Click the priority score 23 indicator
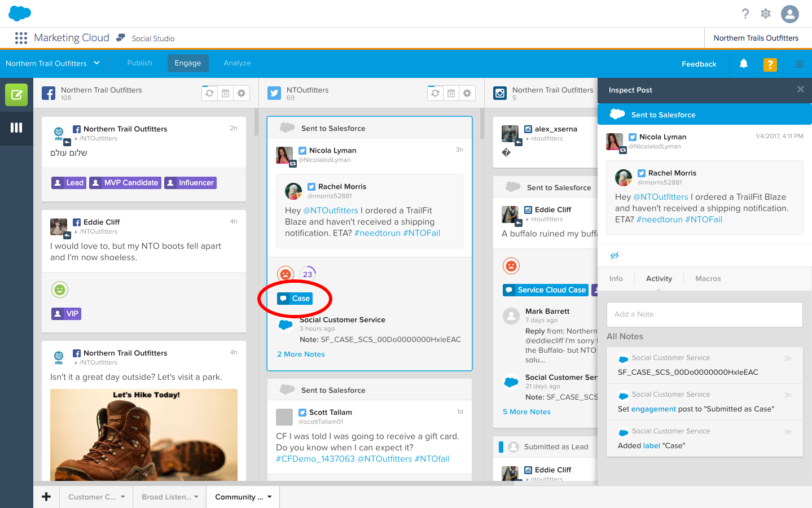Image resolution: width=812 pixels, height=508 pixels. pos(308,274)
